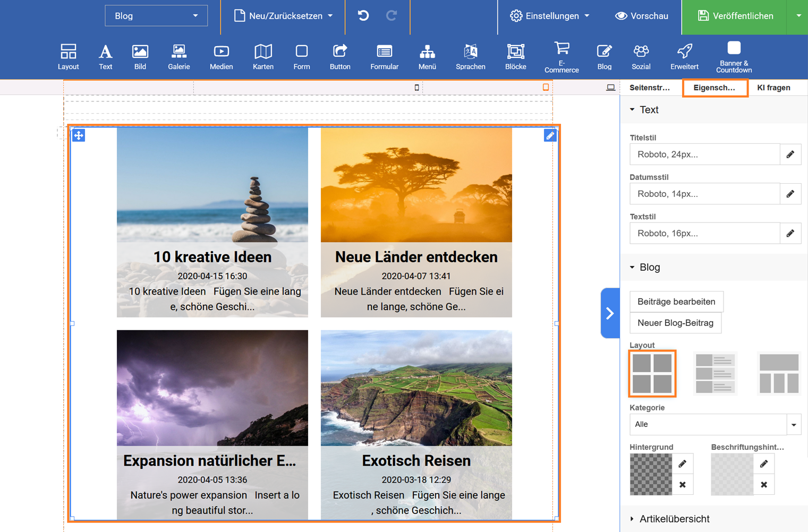Screen dimensions: 808x532
Task: Click the Karten map tool icon
Action: [x=263, y=57]
